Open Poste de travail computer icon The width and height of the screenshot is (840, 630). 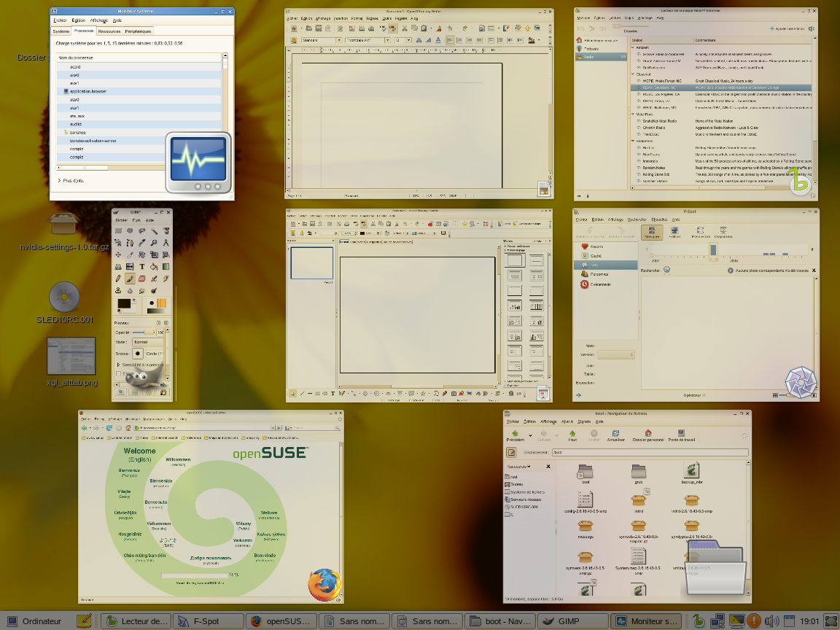tap(682, 435)
